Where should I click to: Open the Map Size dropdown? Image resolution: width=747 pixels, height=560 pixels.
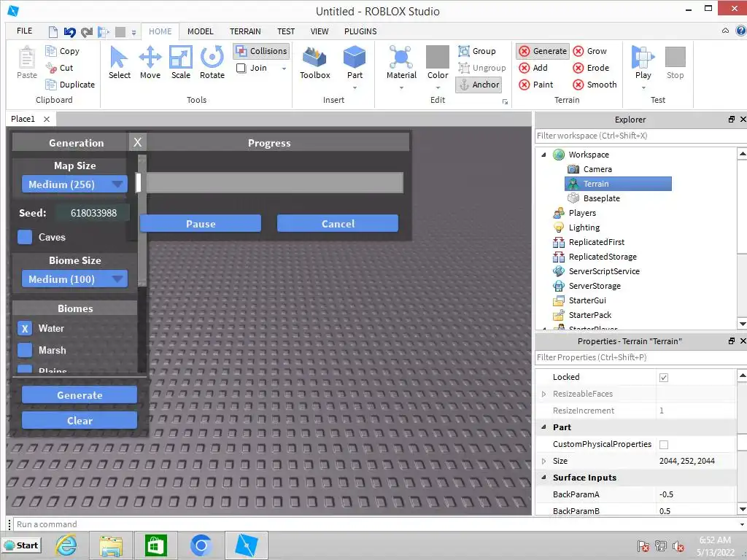[74, 184]
